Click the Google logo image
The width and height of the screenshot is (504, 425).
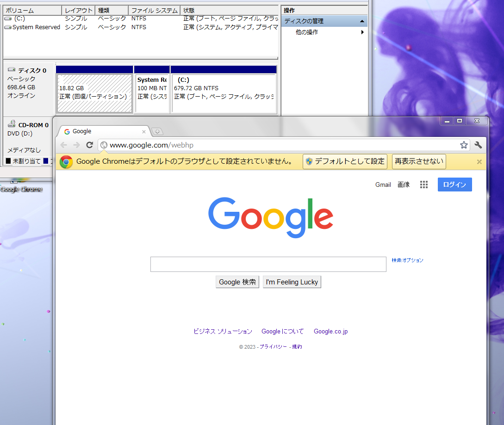pyautogui.click(x=271, y=217)
